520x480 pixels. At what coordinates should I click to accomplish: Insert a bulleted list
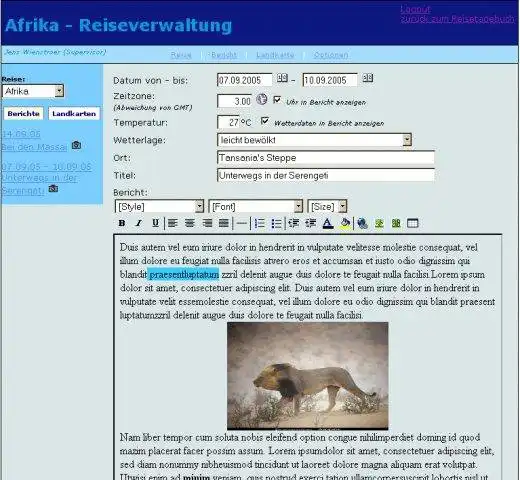click(276, 223)
